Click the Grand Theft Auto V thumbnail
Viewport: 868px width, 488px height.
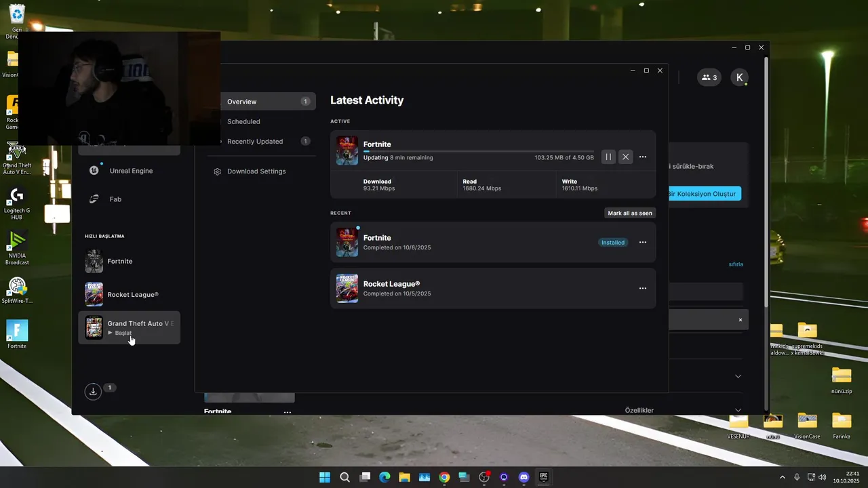(94, 328)
